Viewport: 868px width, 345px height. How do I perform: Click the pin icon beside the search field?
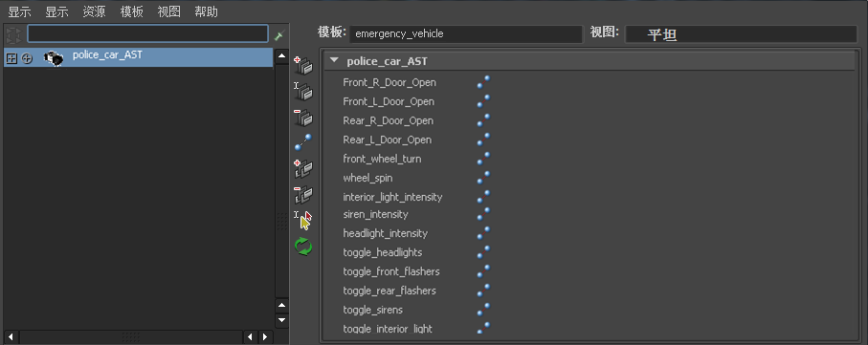click(x=279, y=35)
